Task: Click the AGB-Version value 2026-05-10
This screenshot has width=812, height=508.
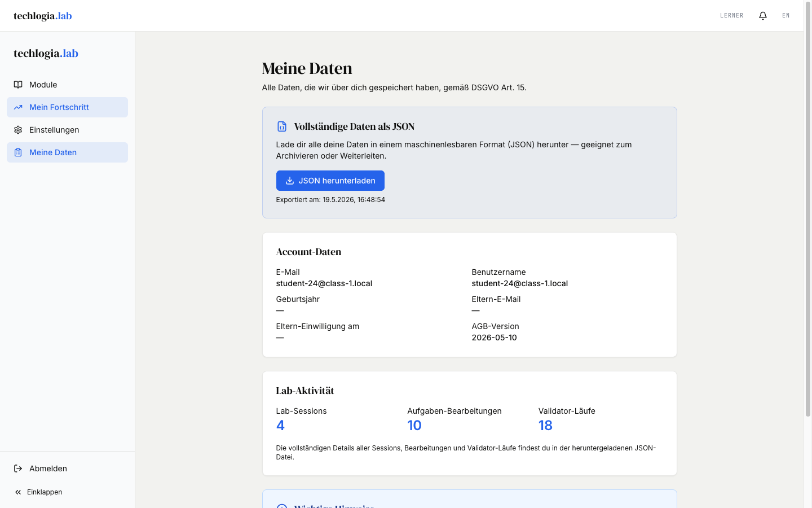Action: (495, 338)
